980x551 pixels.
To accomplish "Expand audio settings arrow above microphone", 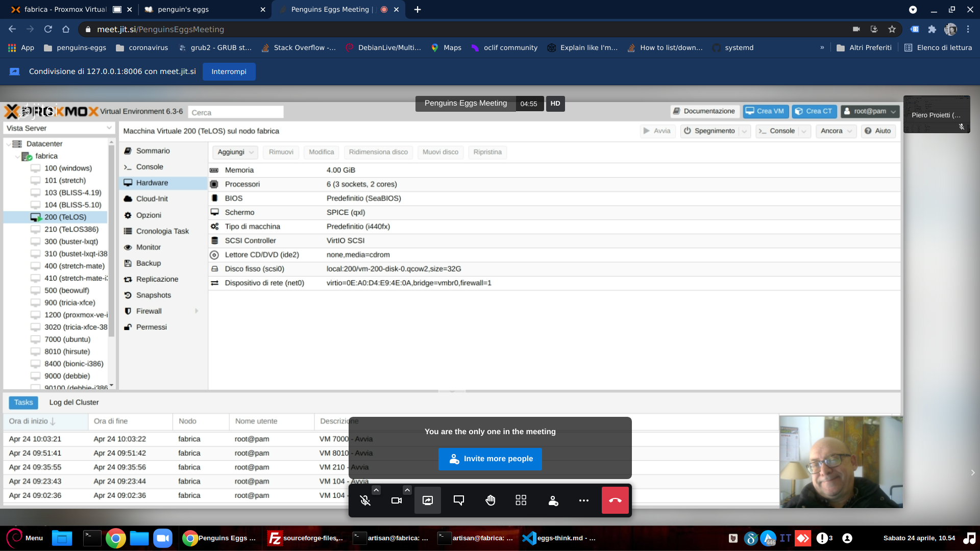I will [x=376, y=490].
